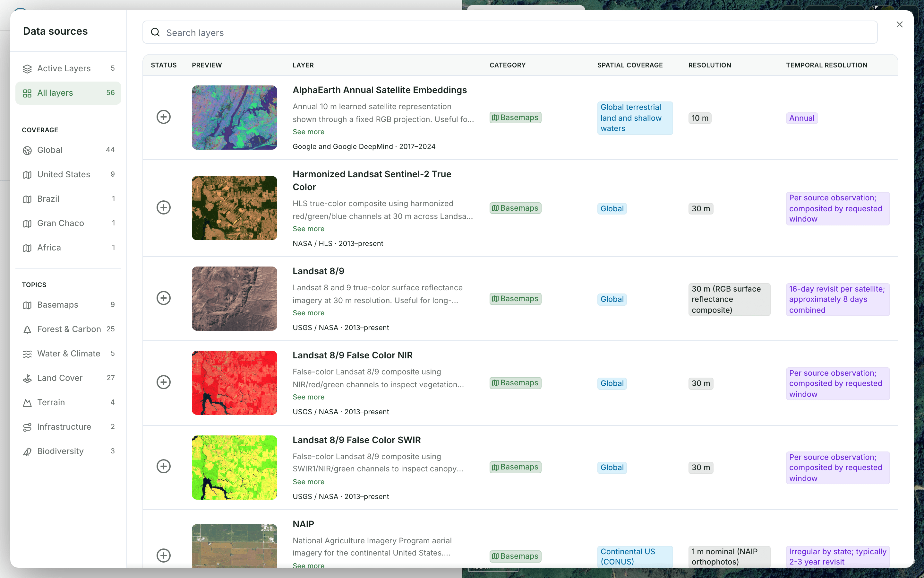Open green-yellow False Color SWIR thumbnail
The width and height of the screenshot is (924, 578).
pyautogui.click(x=235, y=468)
